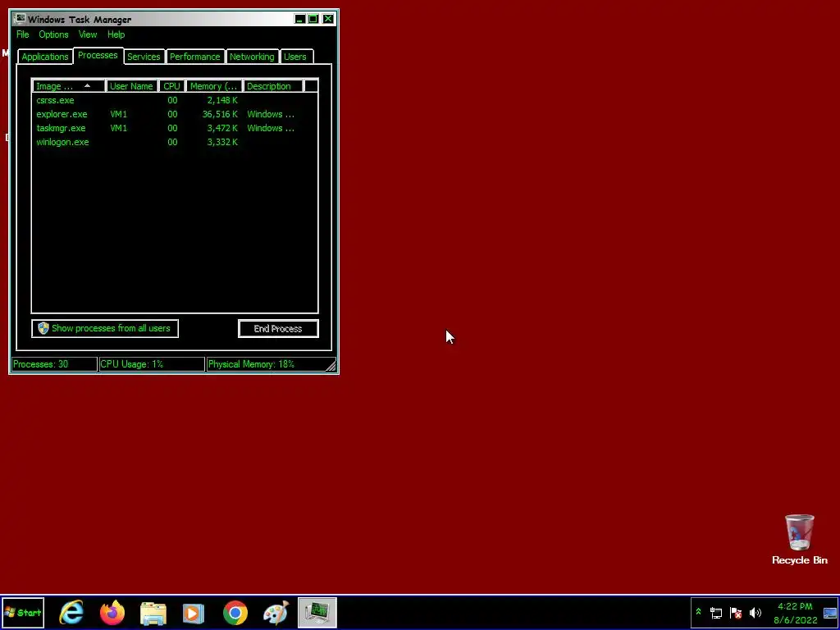
Task: Sort by the Image Name column
Action: pyautogui.click(x=69, y=86)
